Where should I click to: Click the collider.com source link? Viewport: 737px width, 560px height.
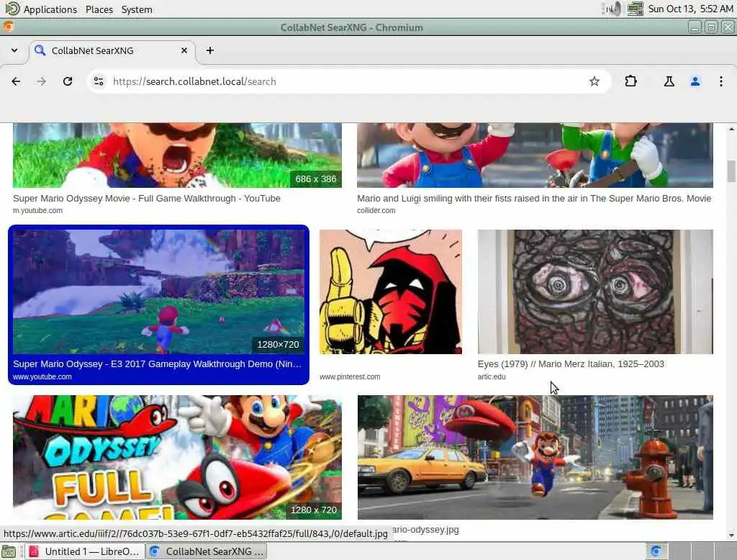(376, 211)
